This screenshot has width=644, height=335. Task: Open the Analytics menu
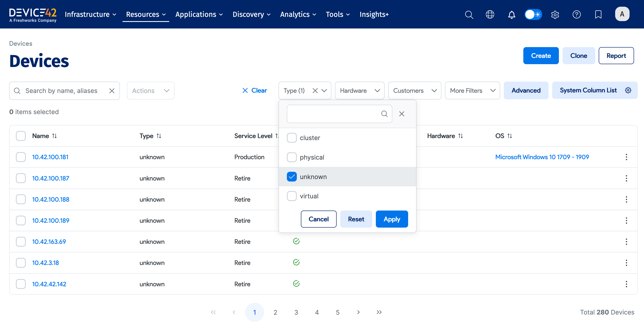tap(298, 14)
